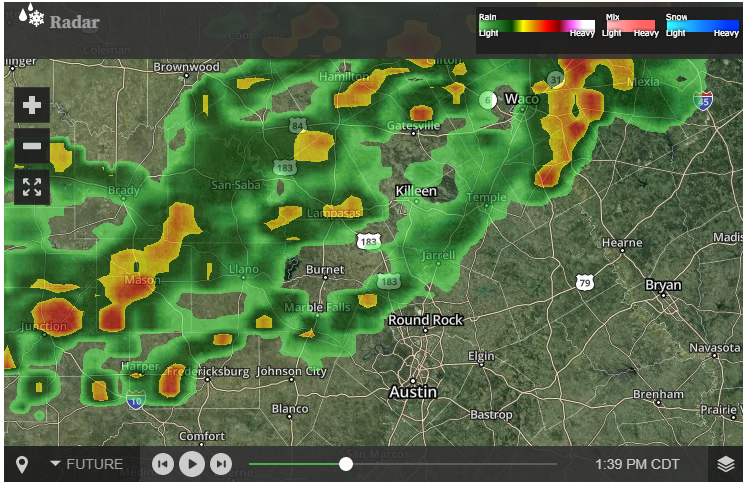Skip to previous radar frame
743x486 pixels.
pyautogui.click(x=163, y=464)
